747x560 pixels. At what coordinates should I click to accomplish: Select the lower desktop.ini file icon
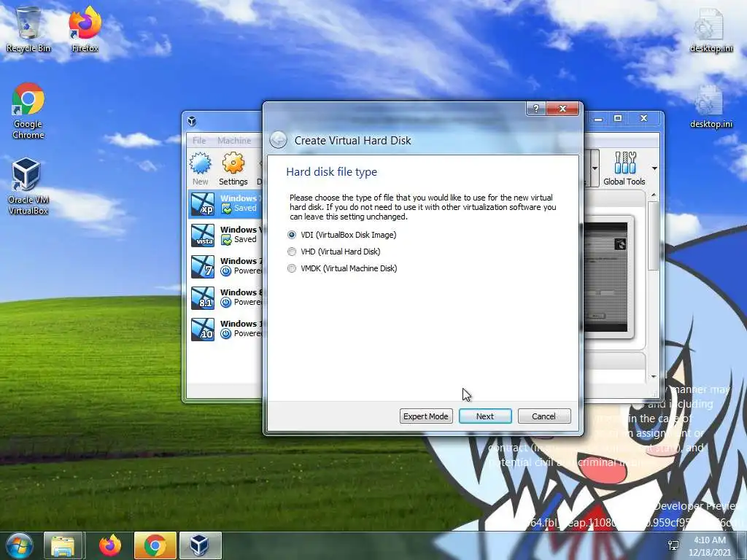[x=711, y=106]
